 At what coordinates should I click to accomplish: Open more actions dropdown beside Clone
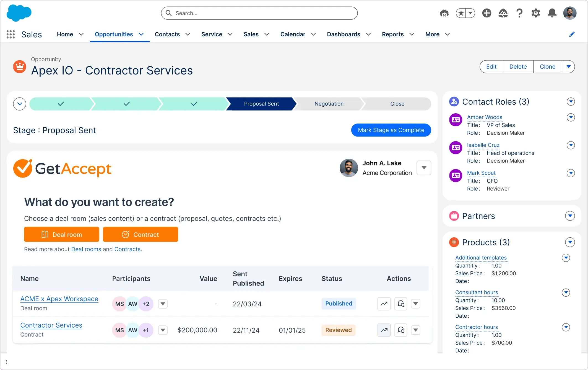[568, 67]
